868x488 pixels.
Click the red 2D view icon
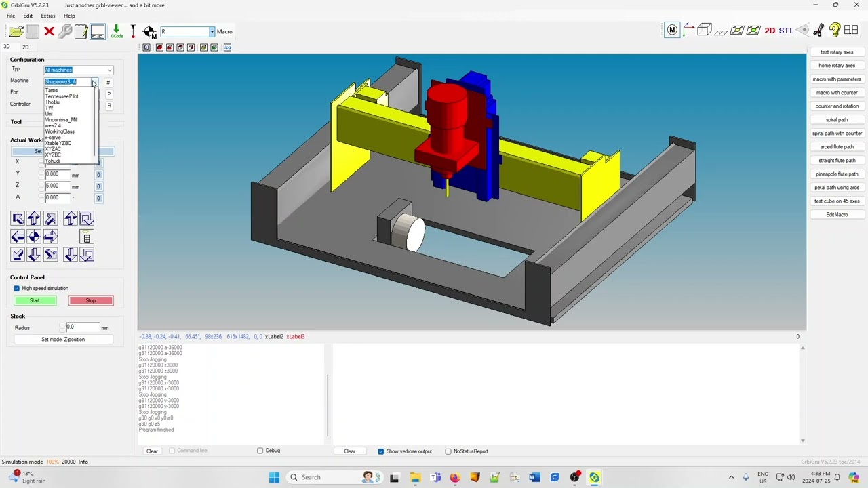pos(770,30)
